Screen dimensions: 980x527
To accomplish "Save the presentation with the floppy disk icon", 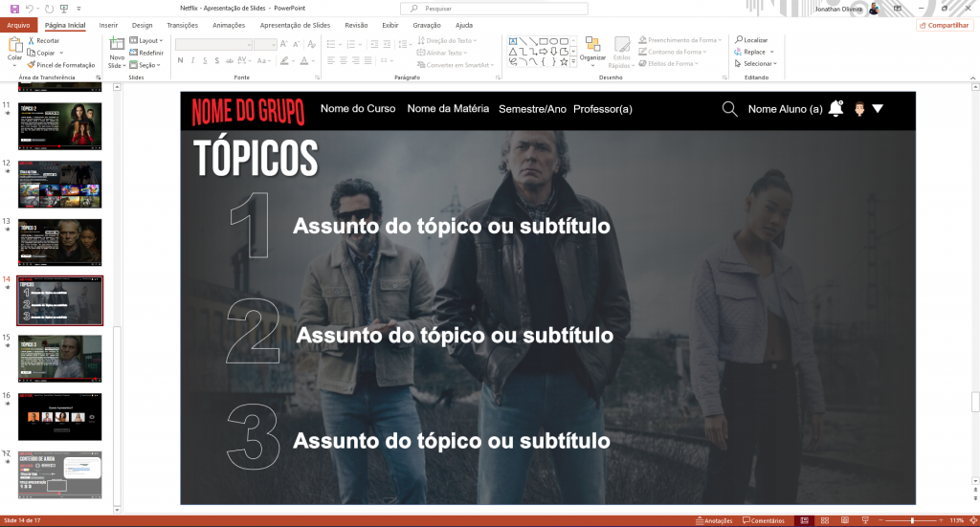I will tap(14, 9).
